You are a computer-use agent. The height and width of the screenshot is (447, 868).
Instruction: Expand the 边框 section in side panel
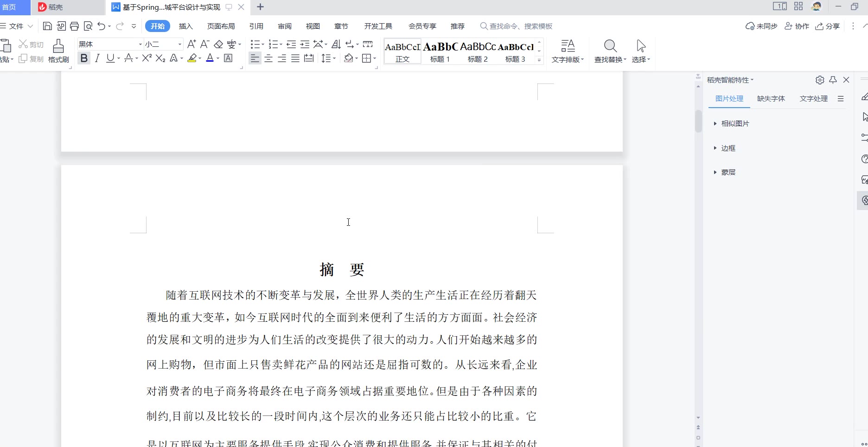(728, 148)
